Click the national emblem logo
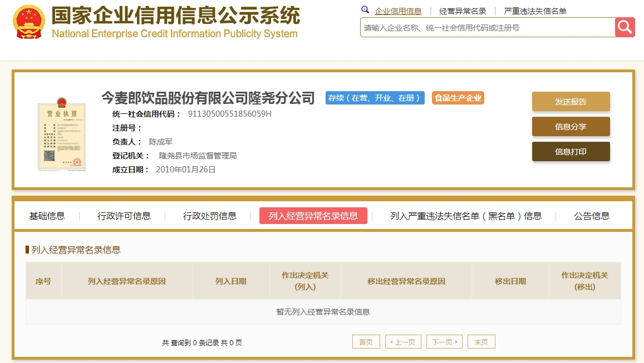The width and height of the screenshot is (644, 363). (29, 22)
